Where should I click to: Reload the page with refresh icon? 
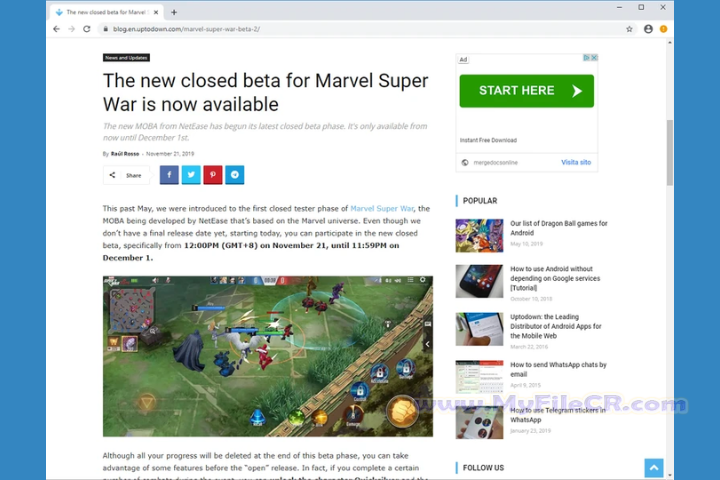click(x=87, y=29)
